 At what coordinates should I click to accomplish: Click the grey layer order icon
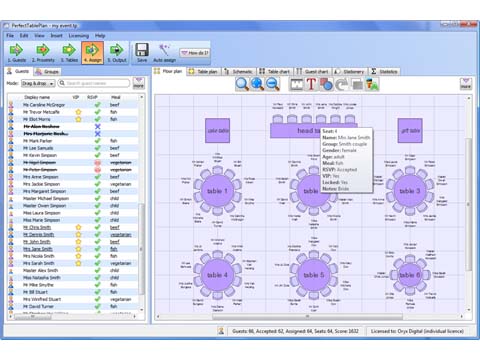point(357,85)
